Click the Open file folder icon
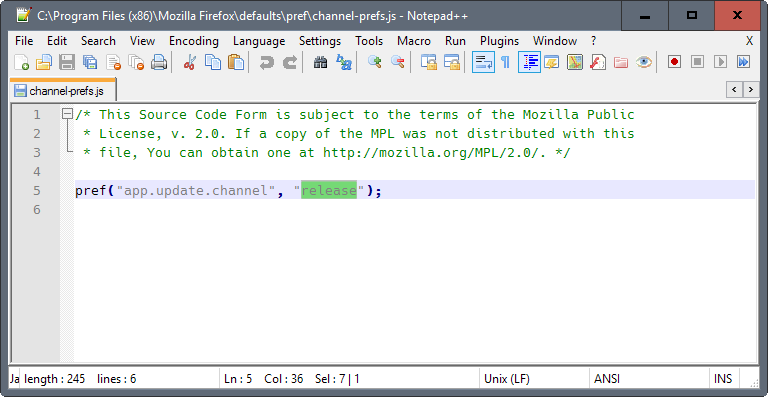 point(44,62)
